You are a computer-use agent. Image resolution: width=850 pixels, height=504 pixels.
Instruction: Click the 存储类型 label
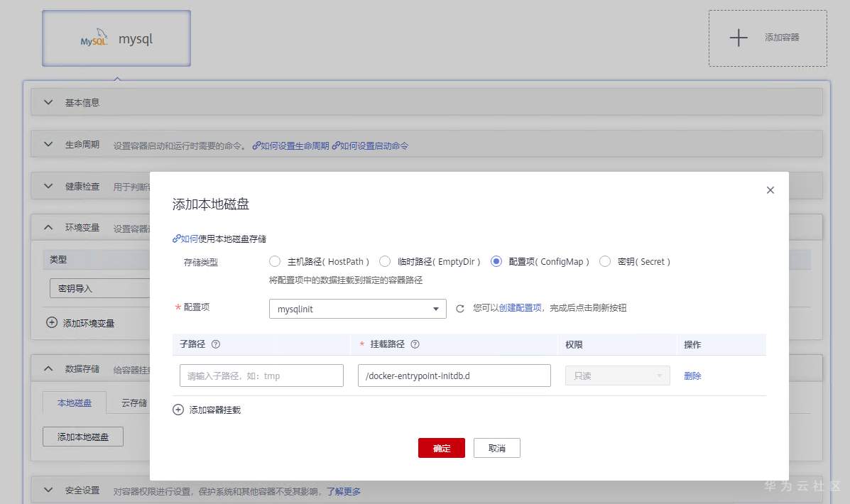tap(200, 263)
